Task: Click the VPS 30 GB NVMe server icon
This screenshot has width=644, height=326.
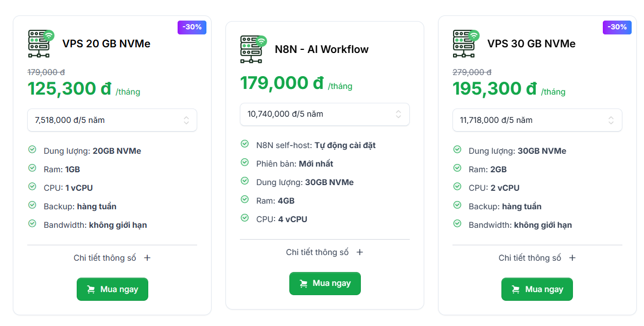Action: tap(466, 44)
